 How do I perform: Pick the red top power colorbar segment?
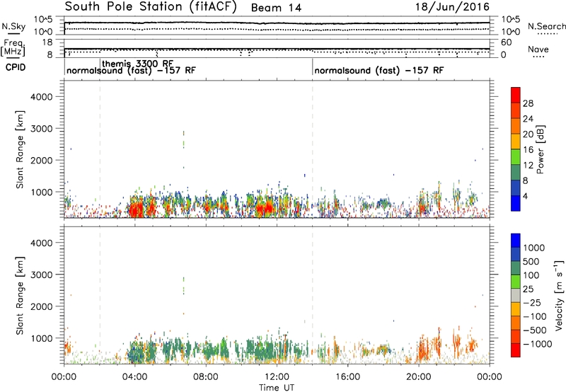pos(516,95)
